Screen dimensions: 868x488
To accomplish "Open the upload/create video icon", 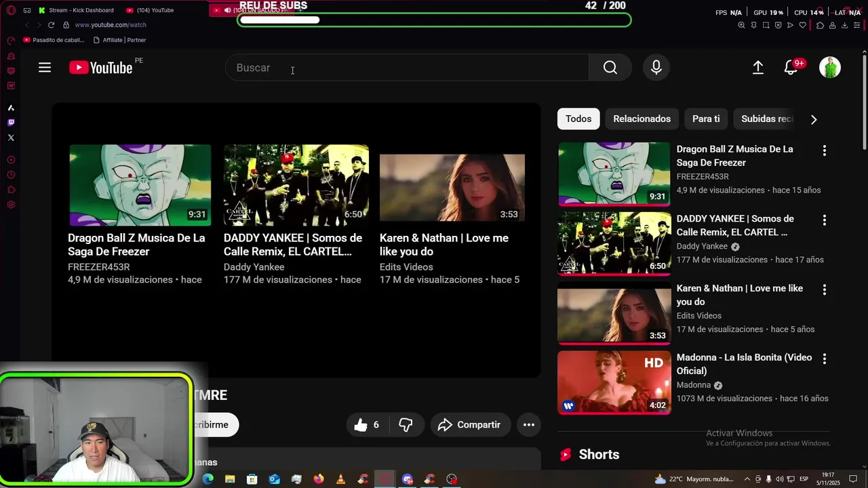I will pos(758,67).
